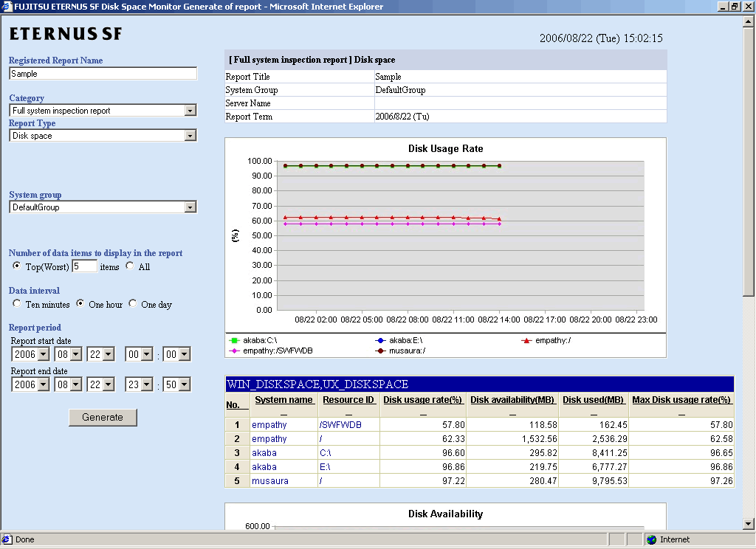756x549 pixels.
Task: Sort by System name column header
Action: click(283, 400)
